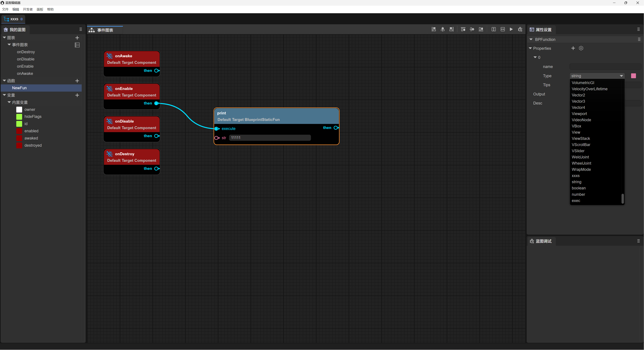Screen dimensions: 644x350
Task: Switch to the 事件图表 tab
Action: [x=105, y=30]
